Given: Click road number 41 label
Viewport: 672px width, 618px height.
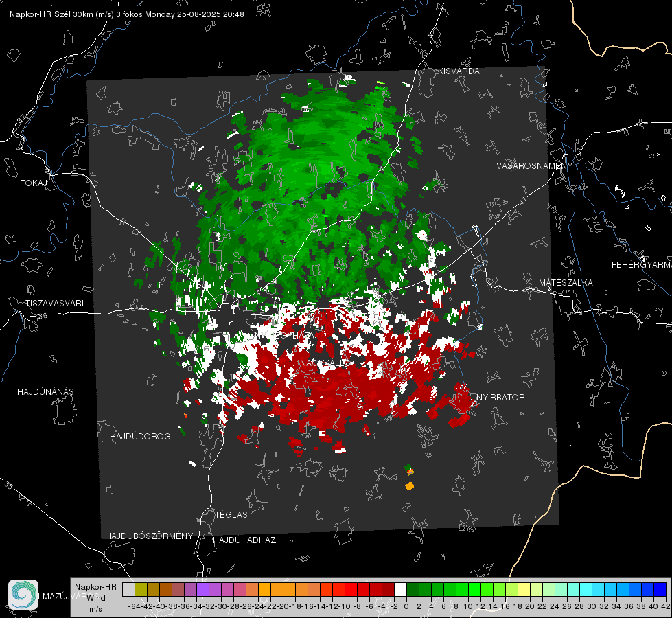Looking at the screenshot, I should pos(522,201).
